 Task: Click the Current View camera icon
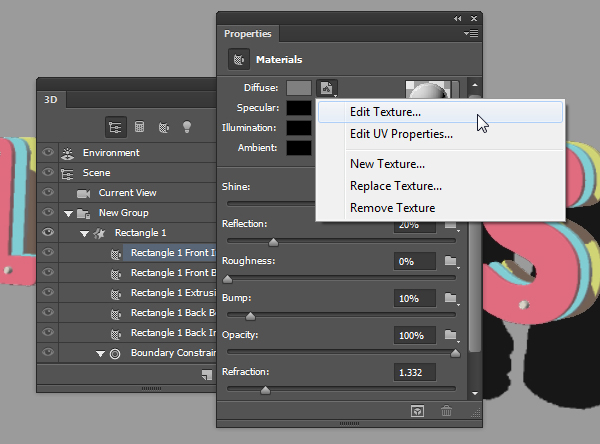[83, 193]
